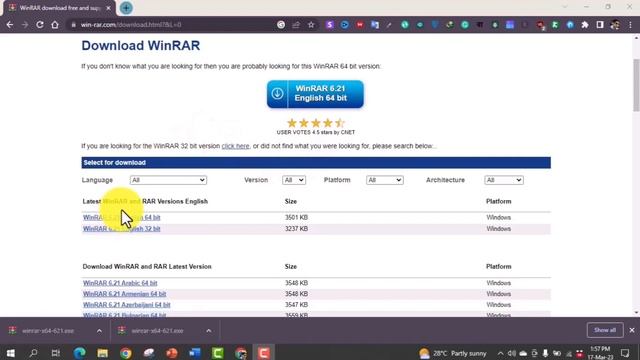Open second winrar-x64-621.exe download item
This screenshot has width=640, height=360.
(x=157, y=331)
